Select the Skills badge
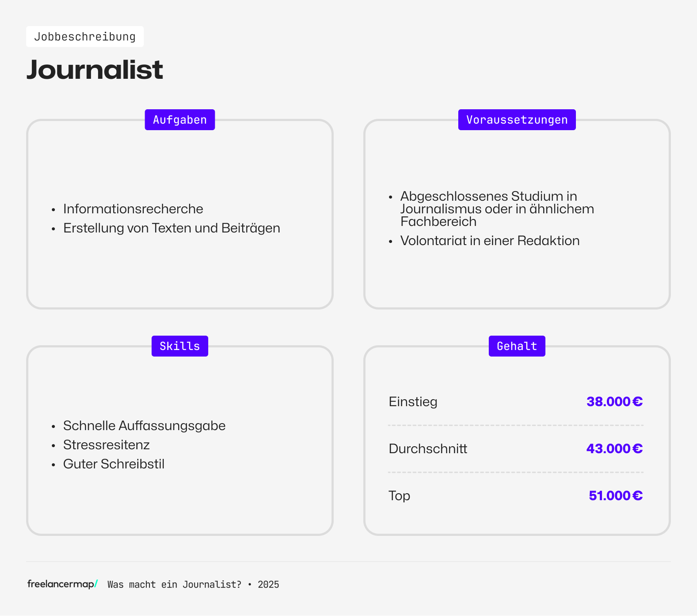 pos(180,346)
